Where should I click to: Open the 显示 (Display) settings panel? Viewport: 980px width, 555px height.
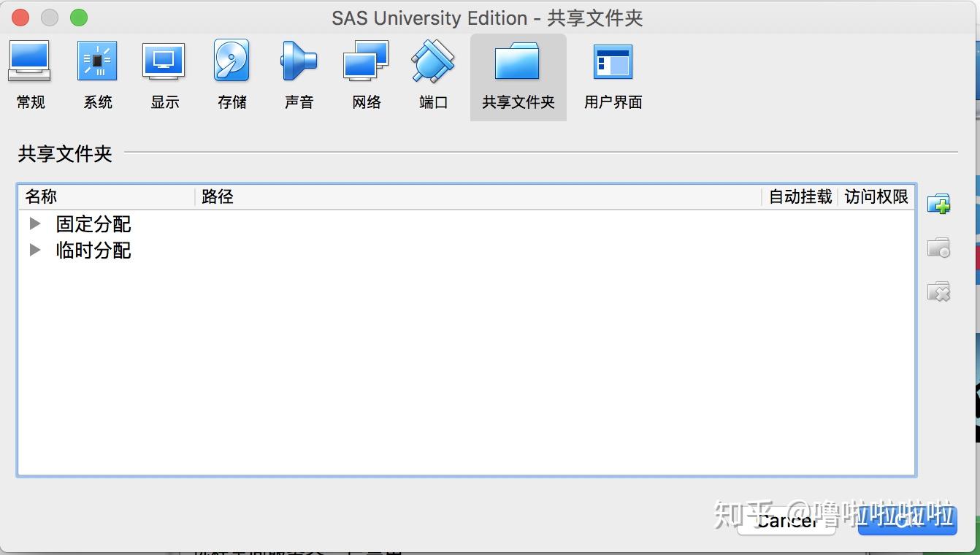tap(164, 73)
